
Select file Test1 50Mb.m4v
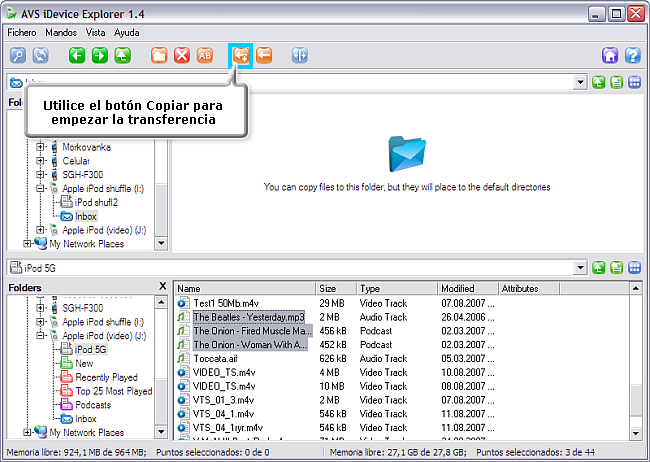click(x=226, y=303)
